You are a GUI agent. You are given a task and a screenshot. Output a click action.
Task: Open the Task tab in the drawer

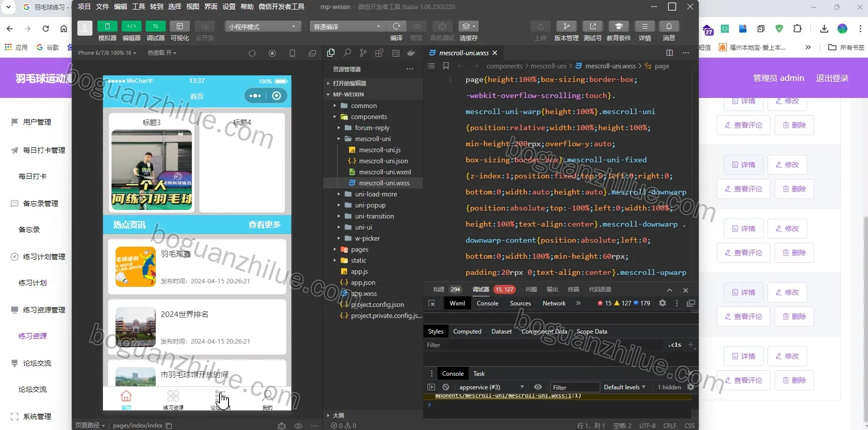(479, 374)
